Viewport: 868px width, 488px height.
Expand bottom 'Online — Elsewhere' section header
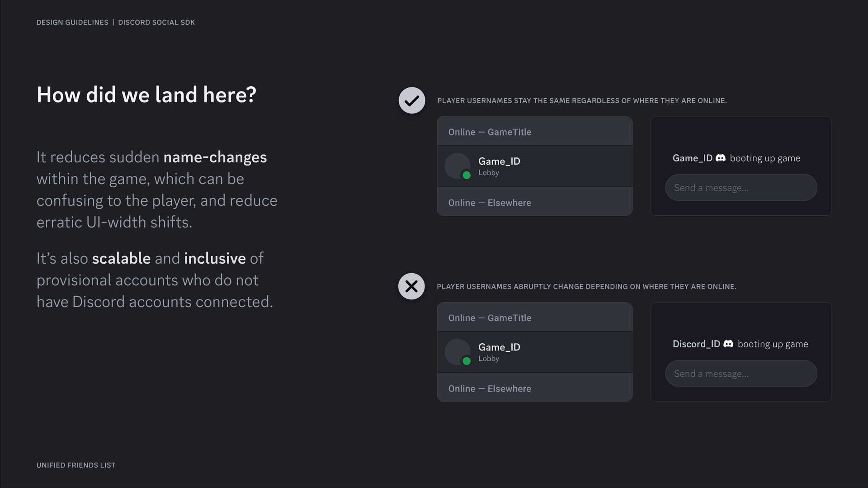pyautogui.click(x=534, y=388)
